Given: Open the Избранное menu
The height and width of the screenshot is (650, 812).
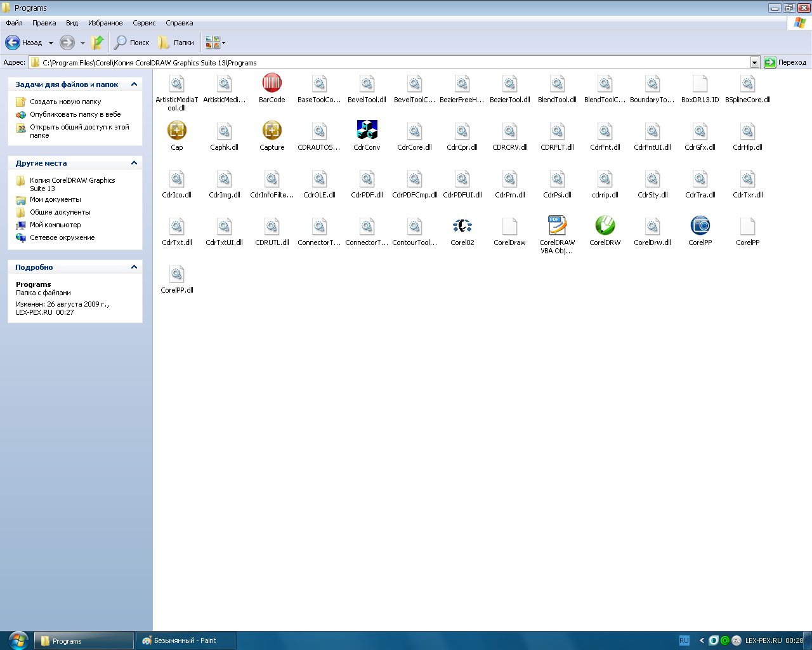Looking at the screenshot, I should pos(105,23).
